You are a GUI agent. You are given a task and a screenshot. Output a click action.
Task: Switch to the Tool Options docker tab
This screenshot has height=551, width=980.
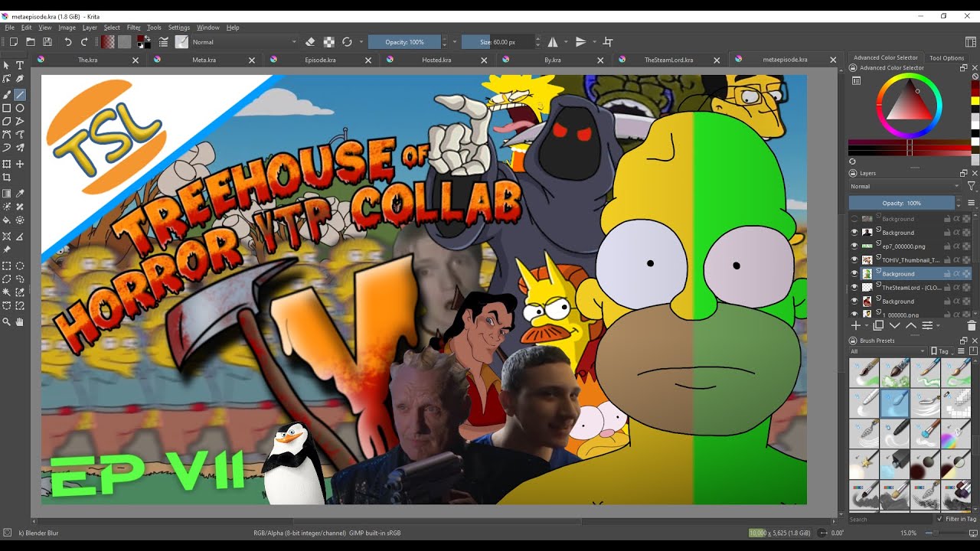pyautogui.click(x=947, y=57)
